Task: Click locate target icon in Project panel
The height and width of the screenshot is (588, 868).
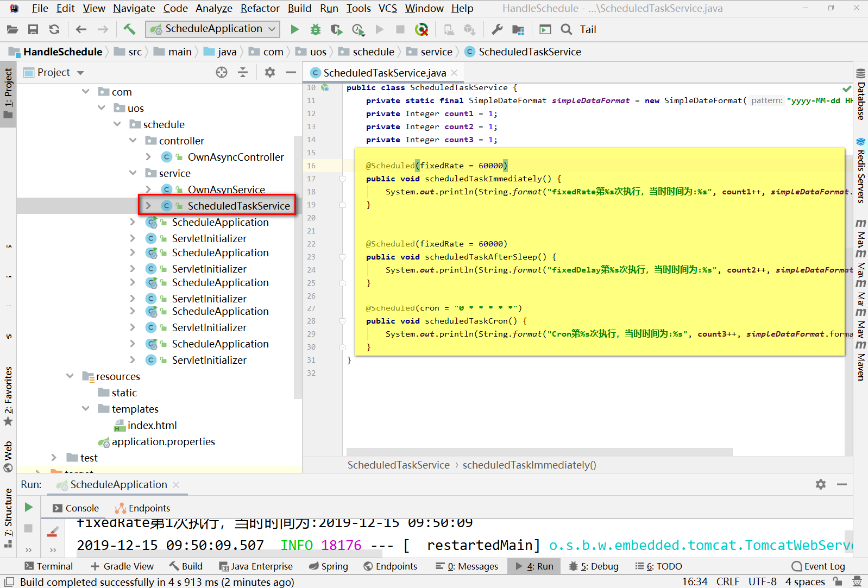Action: (222, 72)
